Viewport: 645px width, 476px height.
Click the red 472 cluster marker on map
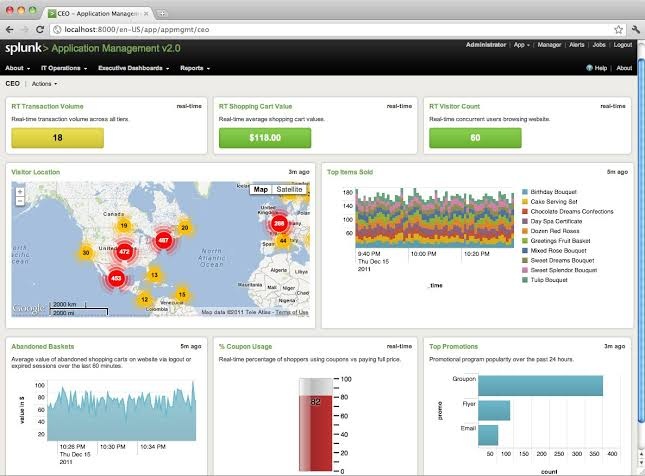[x=124, y=252]
